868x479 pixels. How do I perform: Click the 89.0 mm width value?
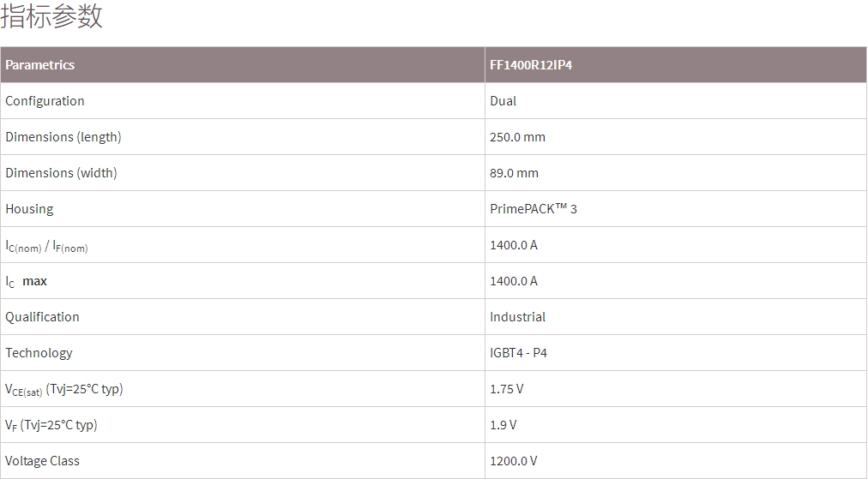tap(515, 173)
